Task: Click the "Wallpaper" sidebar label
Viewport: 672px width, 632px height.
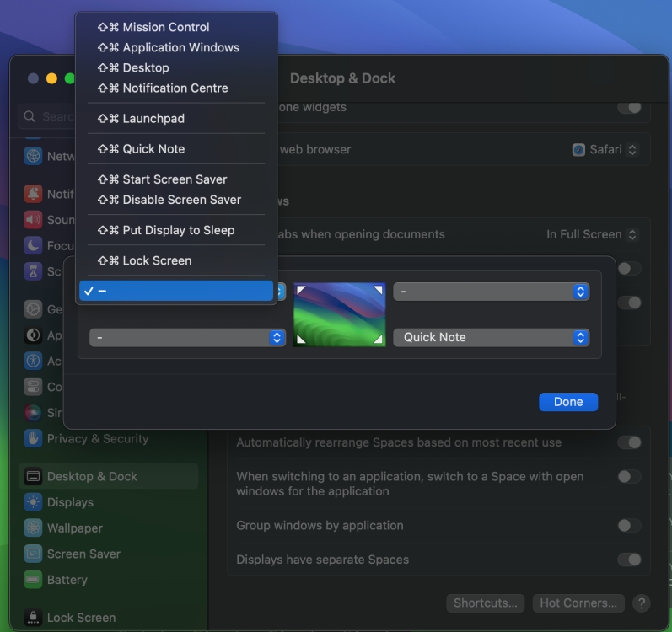Action: coord(75,528)
